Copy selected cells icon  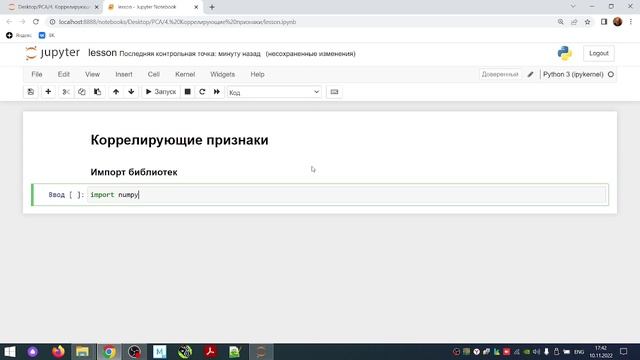[82, 92]
